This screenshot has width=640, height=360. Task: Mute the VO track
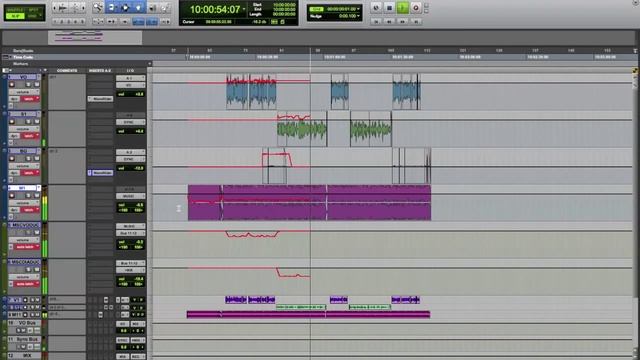pyautogui.click(x=37, y=84)
